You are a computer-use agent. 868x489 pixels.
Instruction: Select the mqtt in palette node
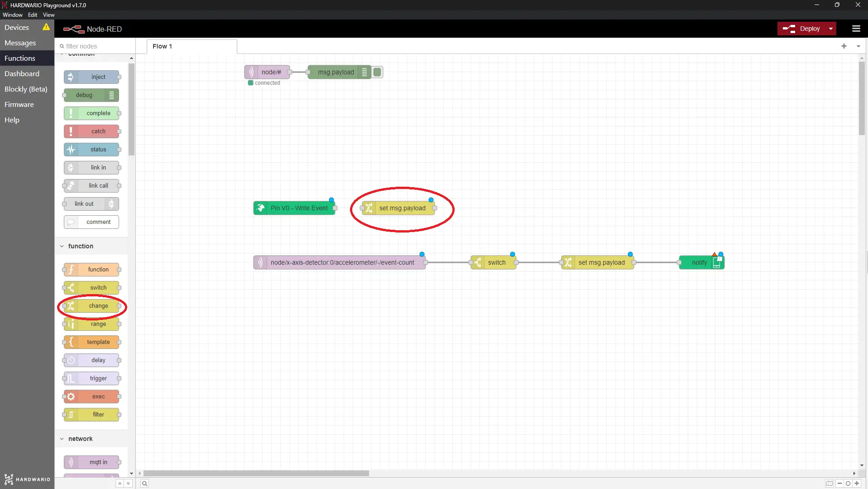91,462
